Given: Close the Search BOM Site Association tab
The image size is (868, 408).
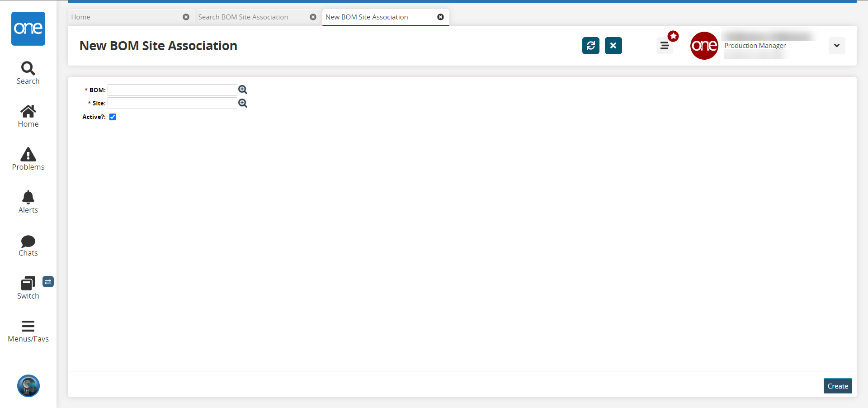Looking at the screenshot, I should point(313,17).
